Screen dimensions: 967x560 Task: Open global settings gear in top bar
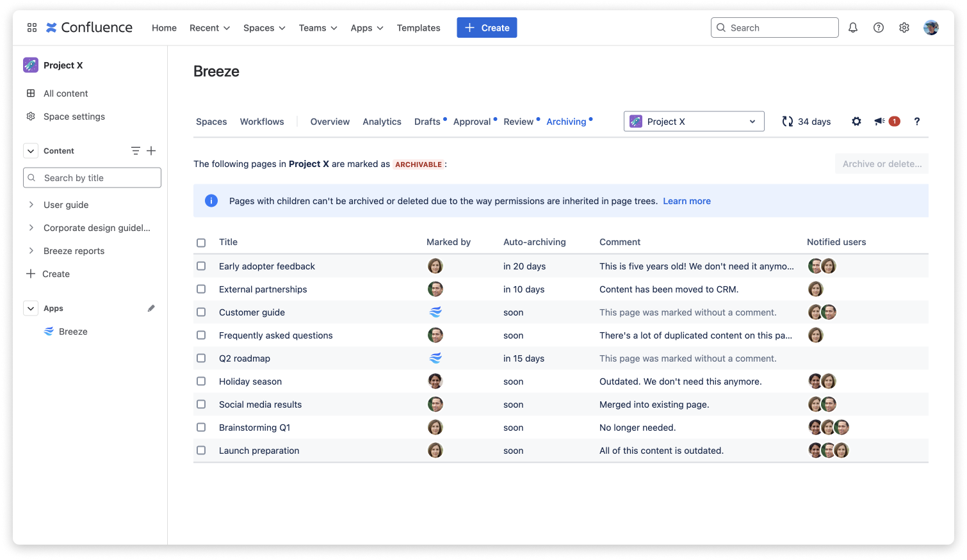tap(904, 28)
